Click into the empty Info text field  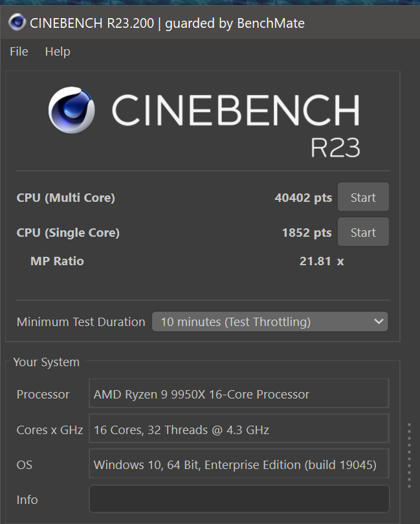pos(238,499)
